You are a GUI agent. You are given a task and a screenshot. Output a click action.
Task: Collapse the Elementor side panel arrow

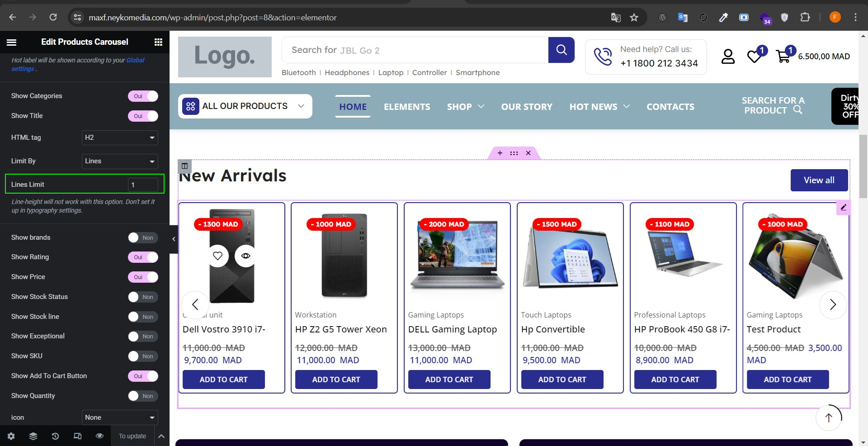(174, 239)
